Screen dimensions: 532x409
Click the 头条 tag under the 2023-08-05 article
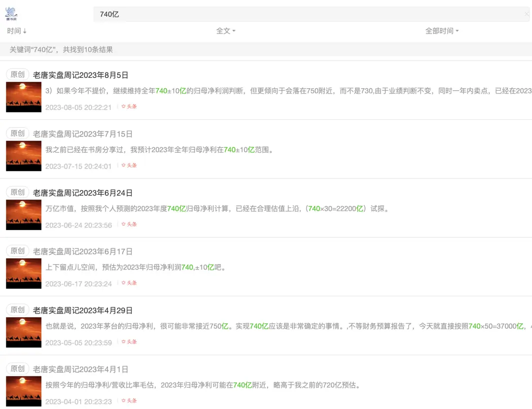point(129,106)
